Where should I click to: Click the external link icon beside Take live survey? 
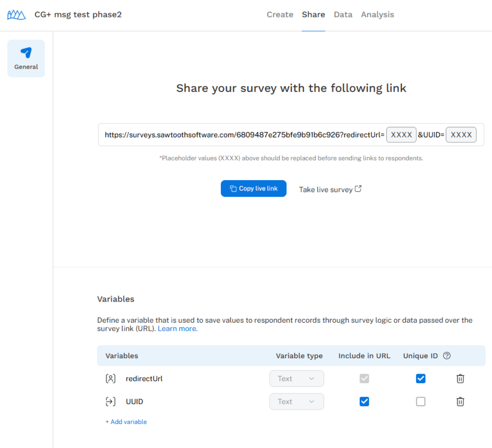358,189
